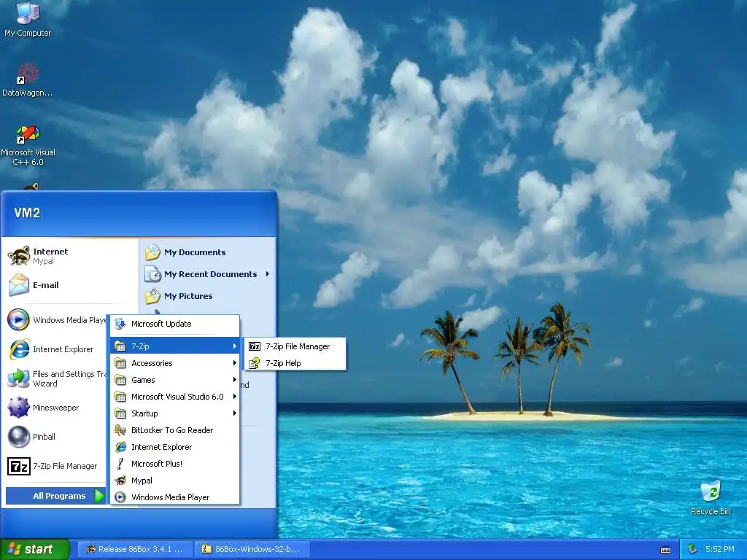Select Accessories in All Programs

(175, 363)
